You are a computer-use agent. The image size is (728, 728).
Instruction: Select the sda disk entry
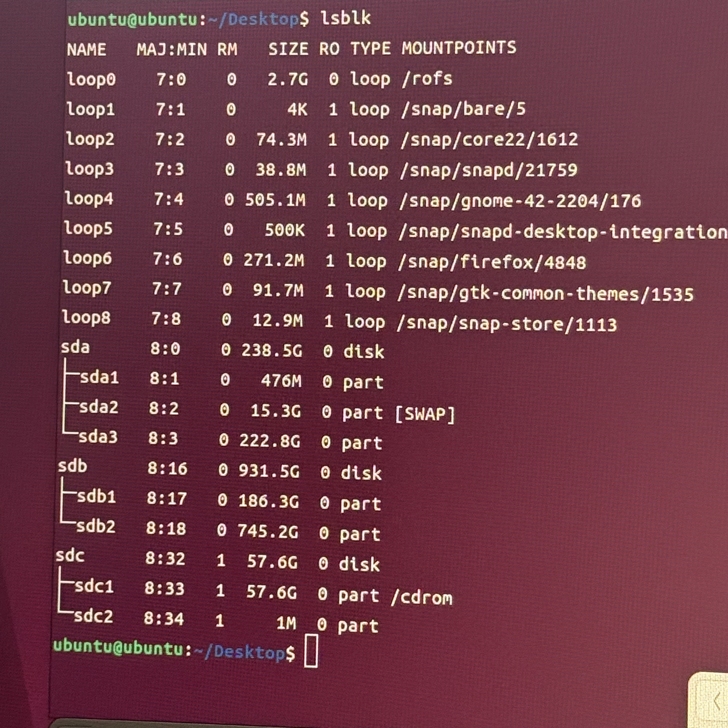point(75,347)
